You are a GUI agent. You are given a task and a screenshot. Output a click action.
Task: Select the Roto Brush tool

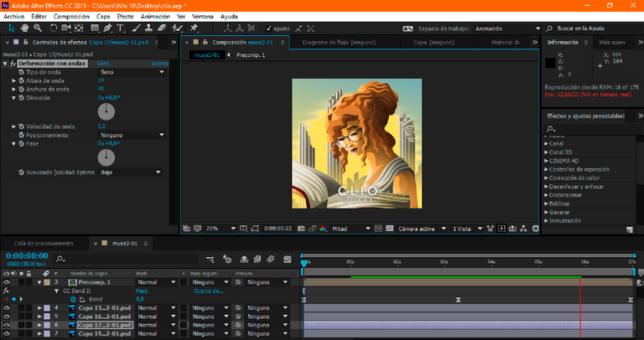pos(178,28)
